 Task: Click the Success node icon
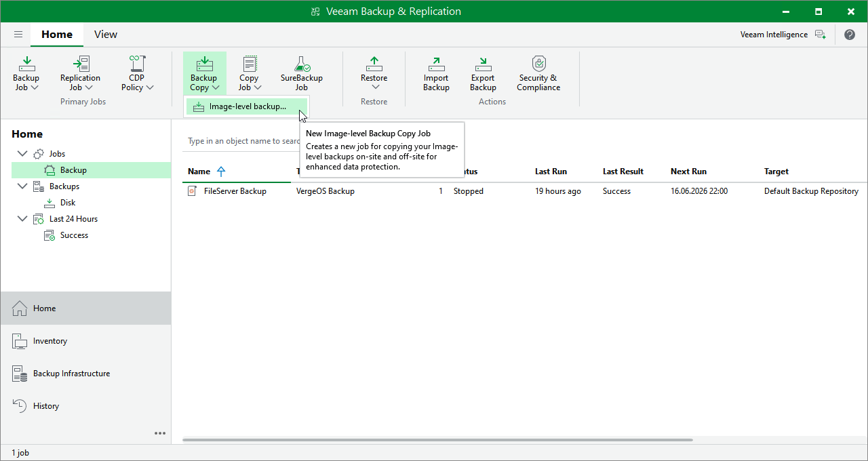(50, 235)
